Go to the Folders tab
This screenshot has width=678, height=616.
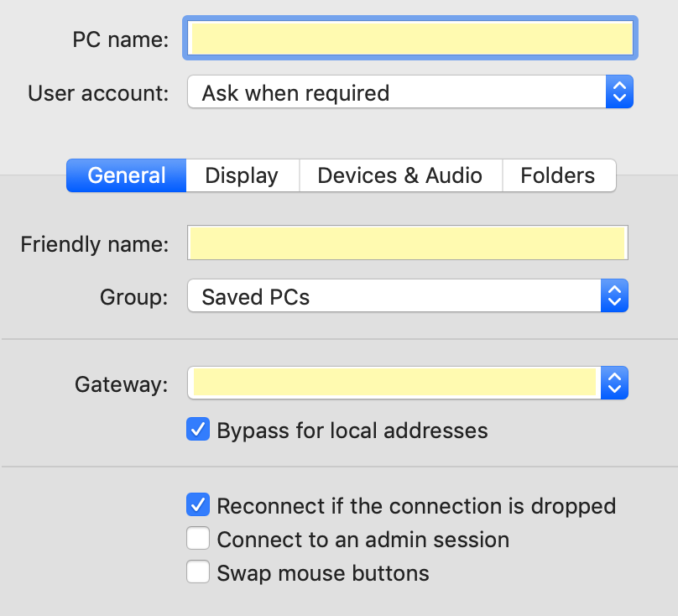(558, 175)
